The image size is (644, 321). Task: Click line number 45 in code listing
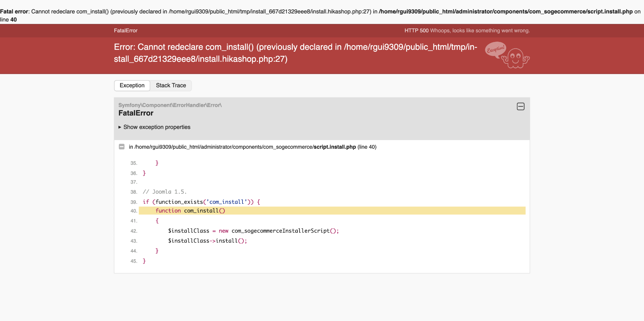[x=134, y=261]
